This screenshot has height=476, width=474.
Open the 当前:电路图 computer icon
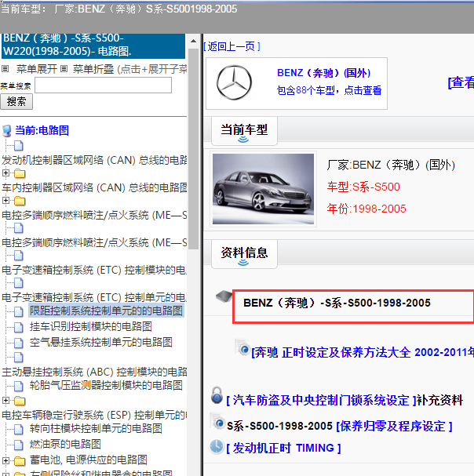(7, 131)
